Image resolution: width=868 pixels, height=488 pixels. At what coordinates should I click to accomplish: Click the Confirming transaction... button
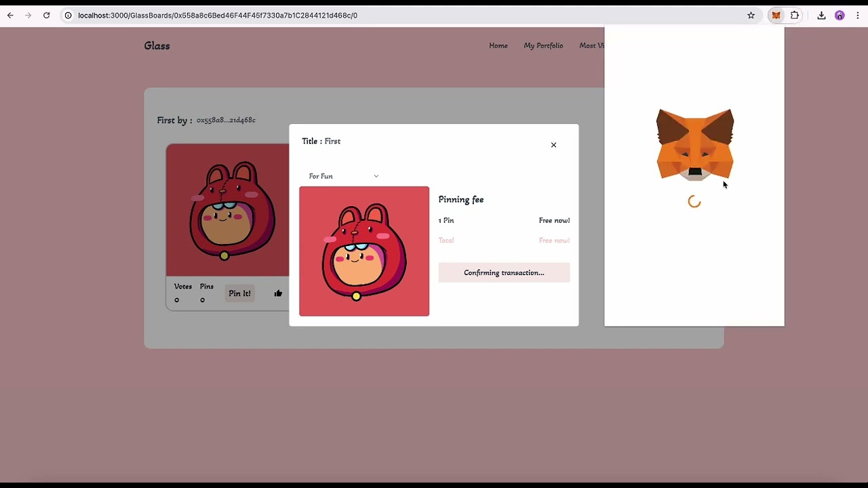[x=504, y=272]
